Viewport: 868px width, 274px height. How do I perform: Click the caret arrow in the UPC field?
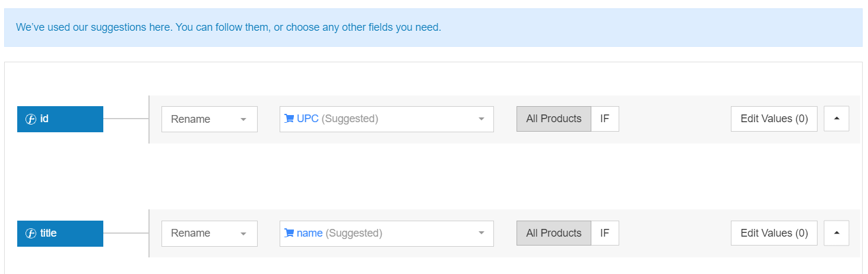pyautogui.click(x=481, y=119)
